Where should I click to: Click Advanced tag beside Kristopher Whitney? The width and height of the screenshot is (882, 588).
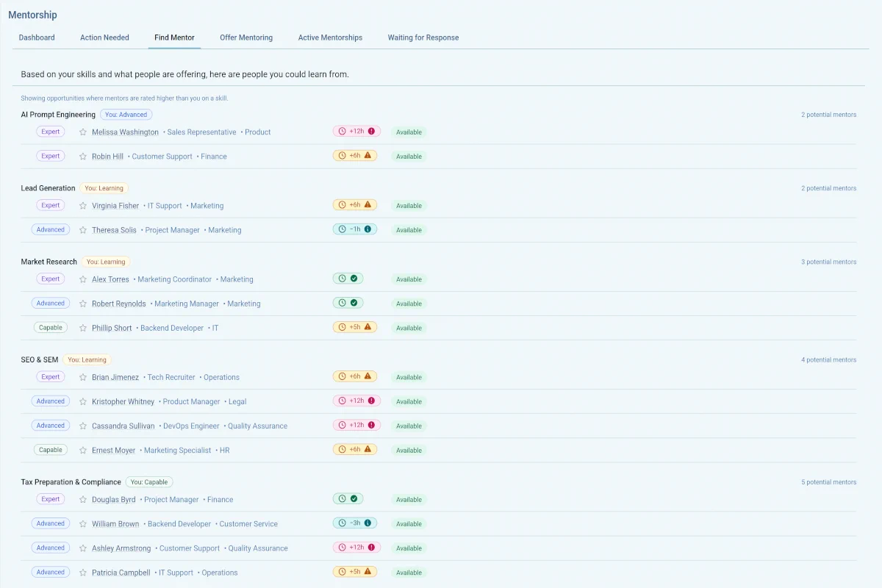point(51,401)
